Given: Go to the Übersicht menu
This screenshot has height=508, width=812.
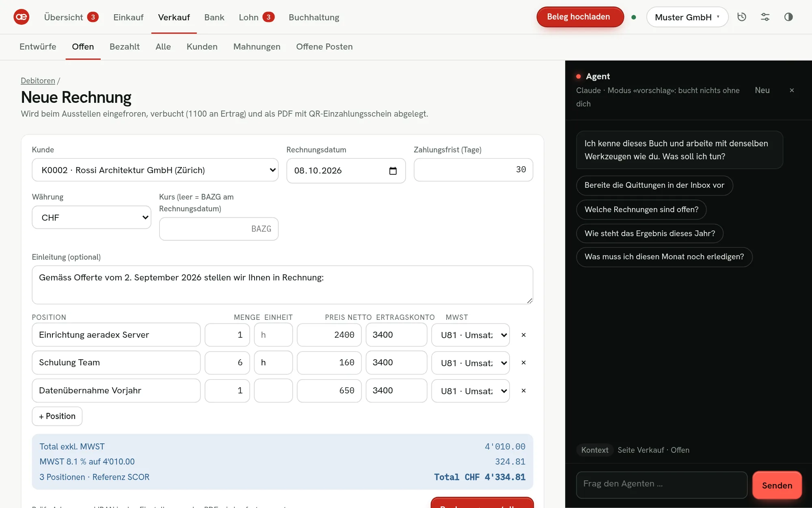Looking at the screenshot, I should click(71, 17).
